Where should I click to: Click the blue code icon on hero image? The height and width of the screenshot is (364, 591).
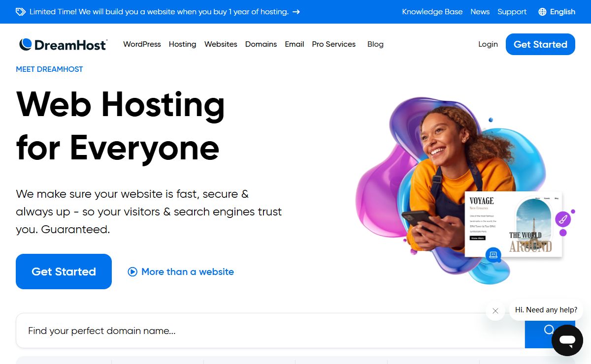493,255
